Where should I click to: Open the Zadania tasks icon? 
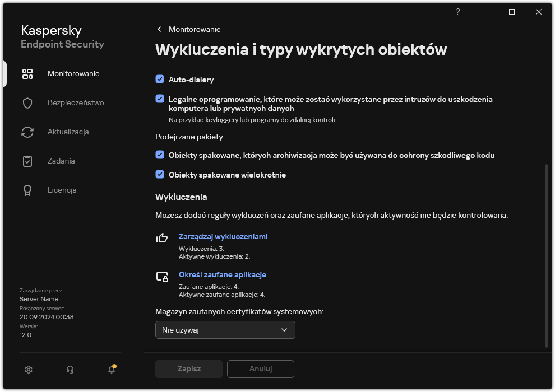tap(27, 161)
